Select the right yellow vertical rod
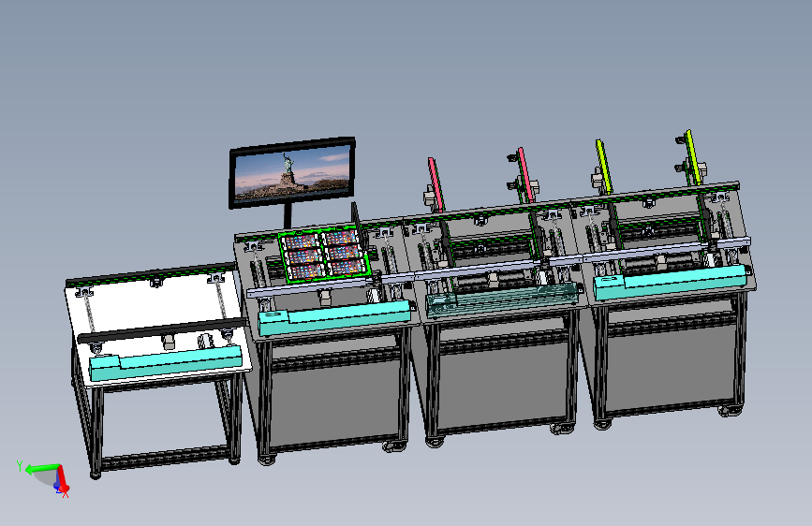Screen dimensions: 812x526 tap(694, 157)
